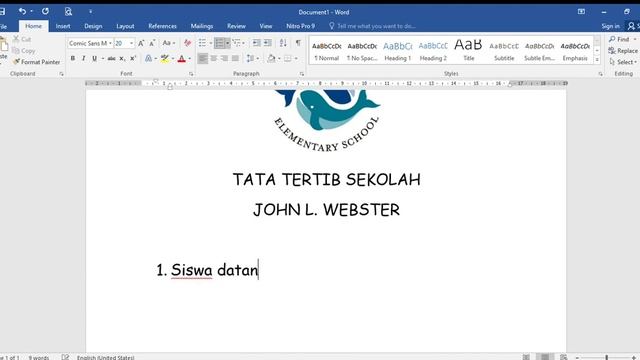This screenshot has height=360, width=640.
Task: Increase paragraph indent
Action: 268,43
